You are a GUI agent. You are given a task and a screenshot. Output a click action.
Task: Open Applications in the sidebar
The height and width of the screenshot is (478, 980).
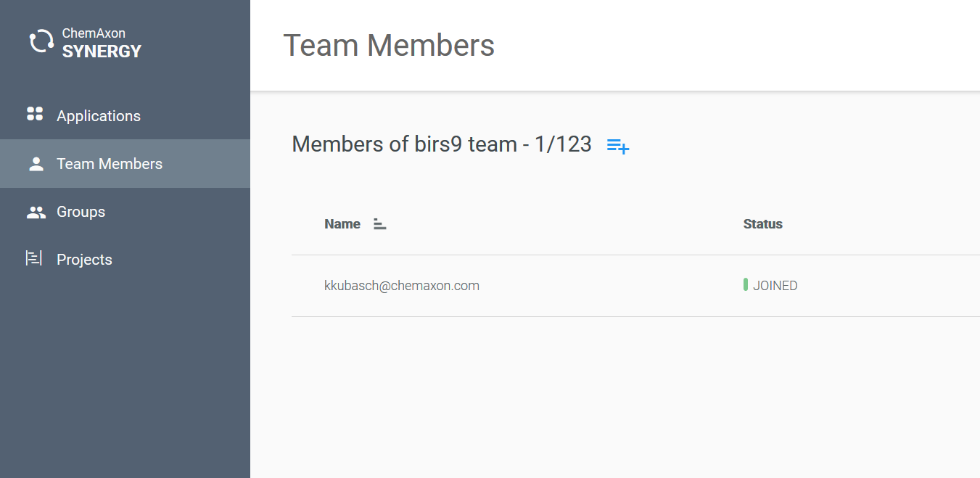point(99,116)
